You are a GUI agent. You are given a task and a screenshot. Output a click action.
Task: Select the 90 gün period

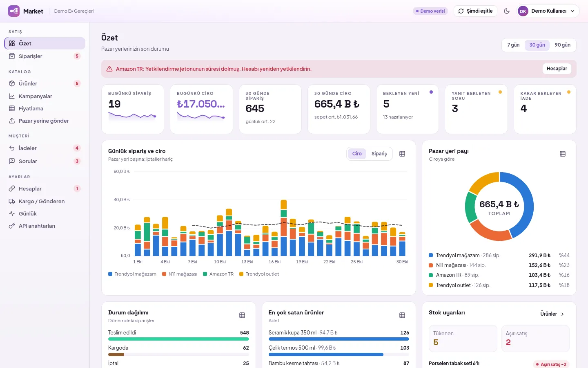pos(562,45)
